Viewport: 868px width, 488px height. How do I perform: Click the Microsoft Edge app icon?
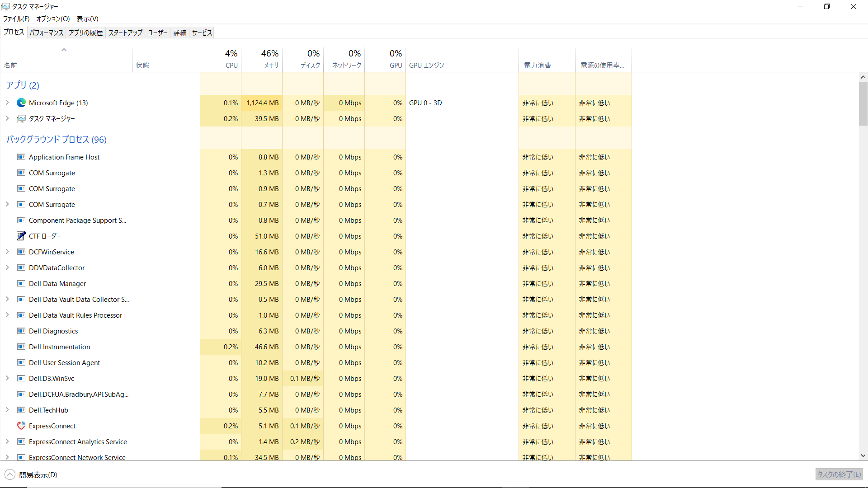click(21, 103)
